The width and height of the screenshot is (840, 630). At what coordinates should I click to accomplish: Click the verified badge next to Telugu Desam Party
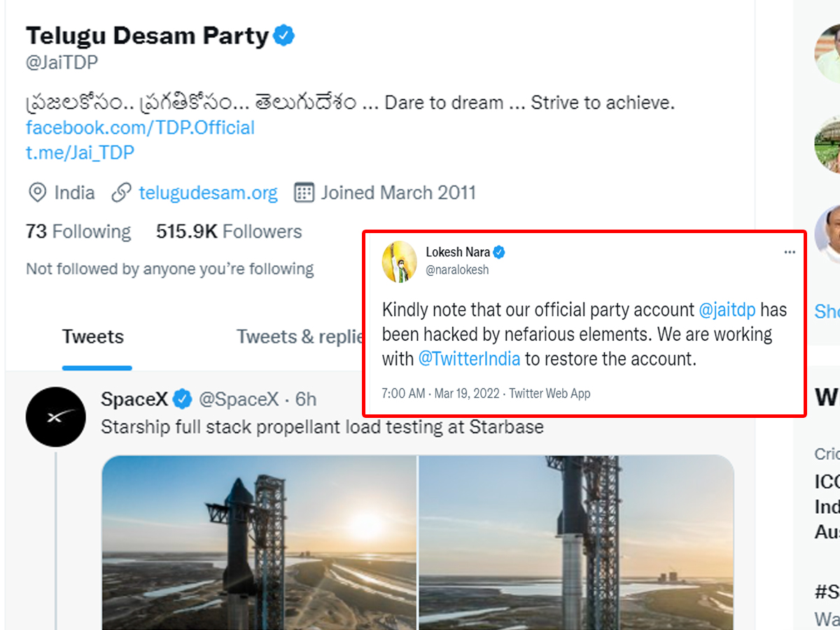pyautogui.click(x=284, y=35)
